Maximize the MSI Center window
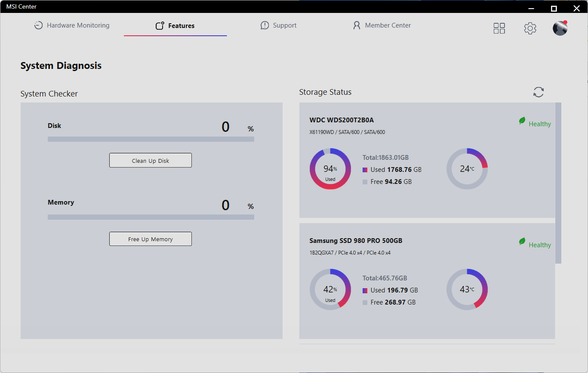The width and height of the screenshot is (588, 373). (x=554, y=8)
